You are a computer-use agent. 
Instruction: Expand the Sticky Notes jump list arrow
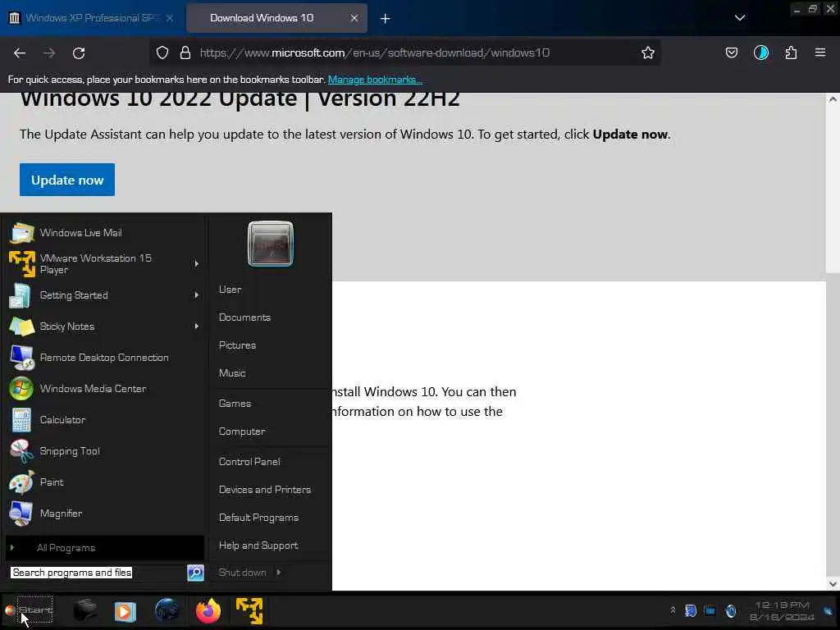coord(197,326)
